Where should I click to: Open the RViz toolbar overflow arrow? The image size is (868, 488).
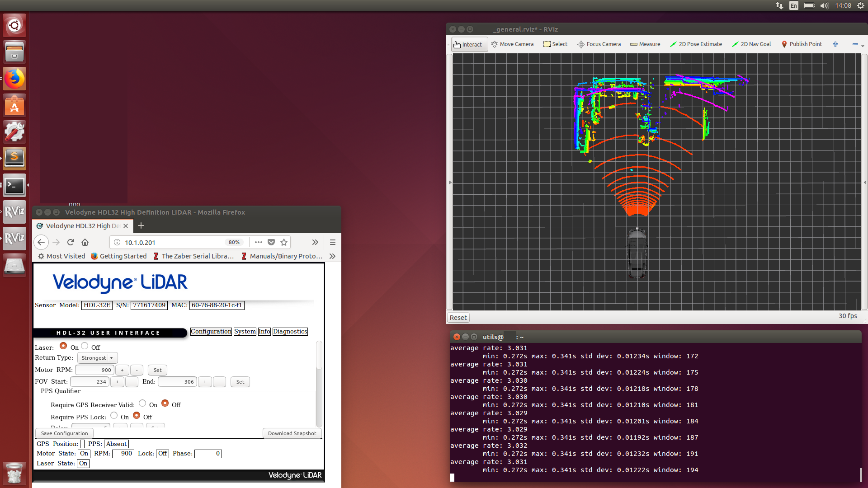[x=863, y=46]
